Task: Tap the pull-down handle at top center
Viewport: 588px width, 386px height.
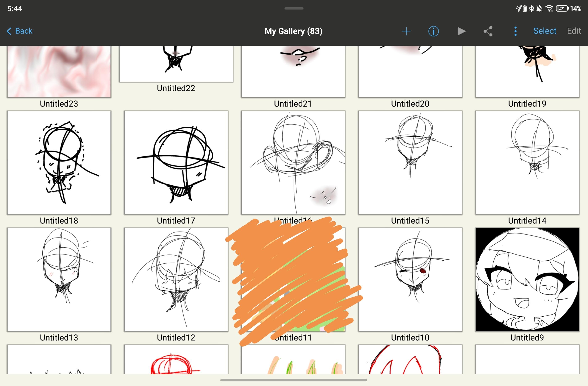Action: pyautogui.click(x=294, y=8)
